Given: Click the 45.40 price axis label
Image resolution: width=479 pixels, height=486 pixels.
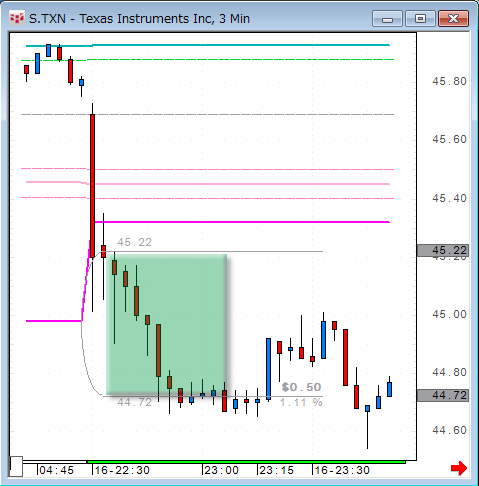Looking at the screenshot, I should click(449, 198).
